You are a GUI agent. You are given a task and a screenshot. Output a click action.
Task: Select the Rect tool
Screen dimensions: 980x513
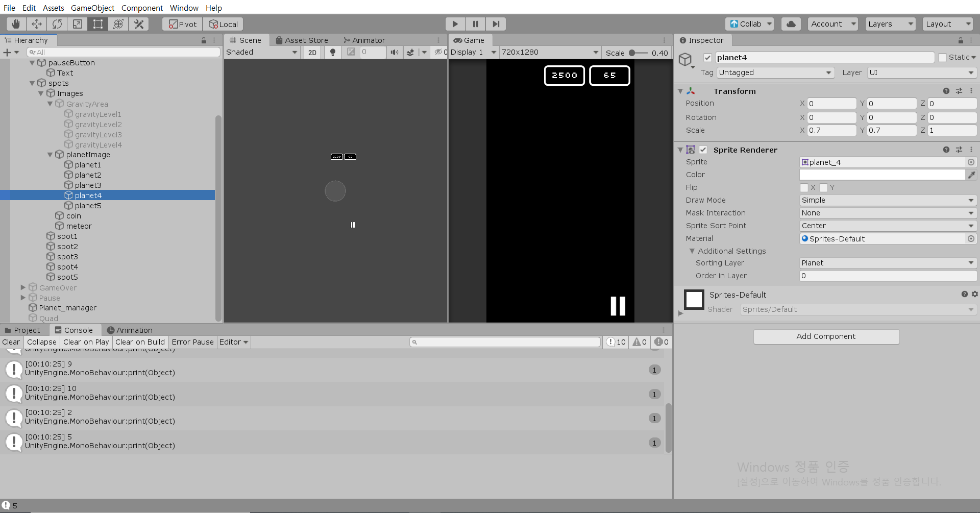(x=98, y=24)
